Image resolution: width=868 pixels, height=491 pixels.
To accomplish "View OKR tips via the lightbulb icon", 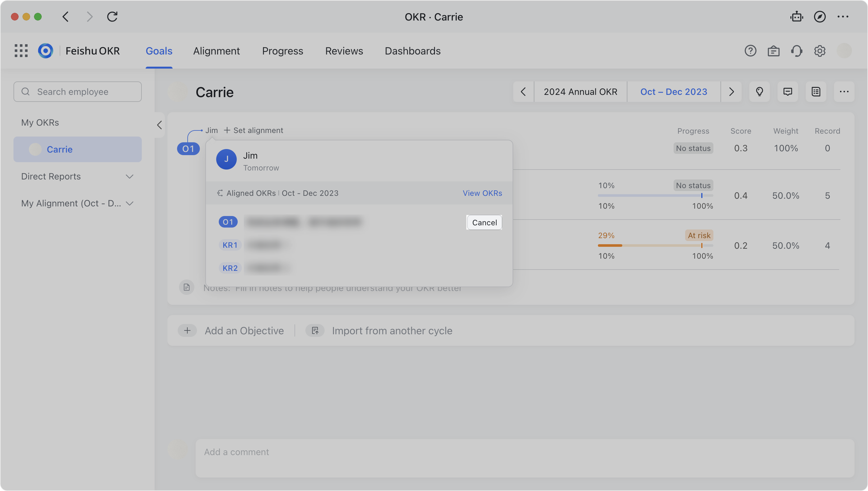I will point(759,91).
